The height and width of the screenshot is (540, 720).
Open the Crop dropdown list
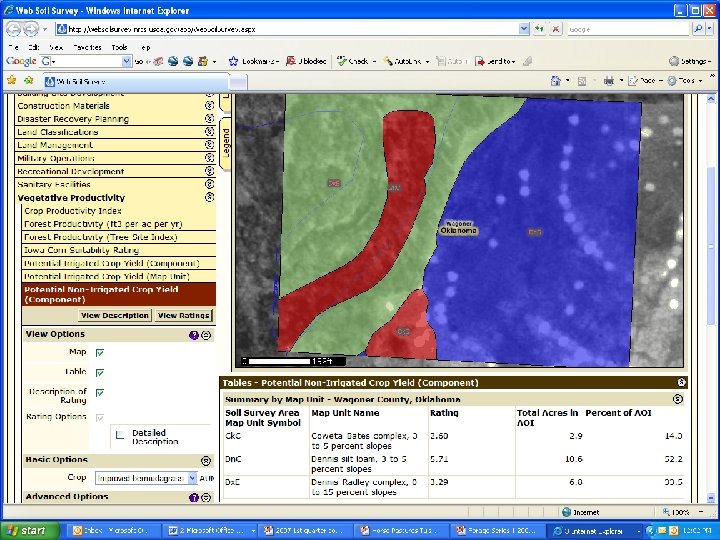190,479
